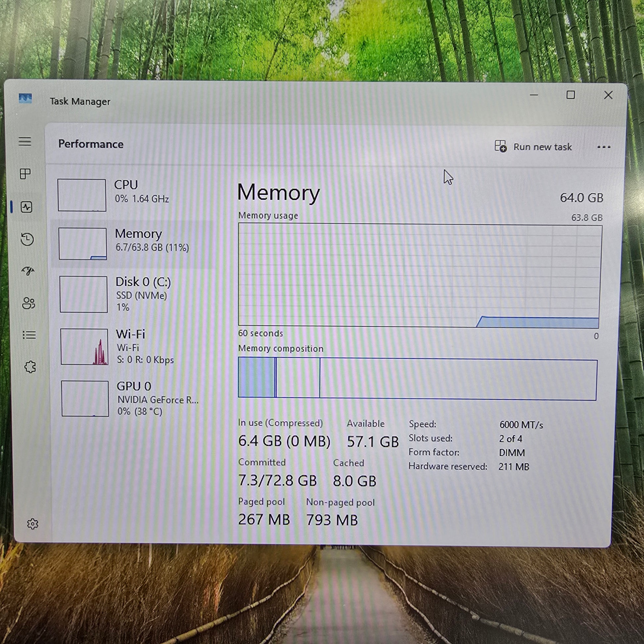
Task: Click the Wi-Fi activity thumbnail graph
Action: coord(84,347)
